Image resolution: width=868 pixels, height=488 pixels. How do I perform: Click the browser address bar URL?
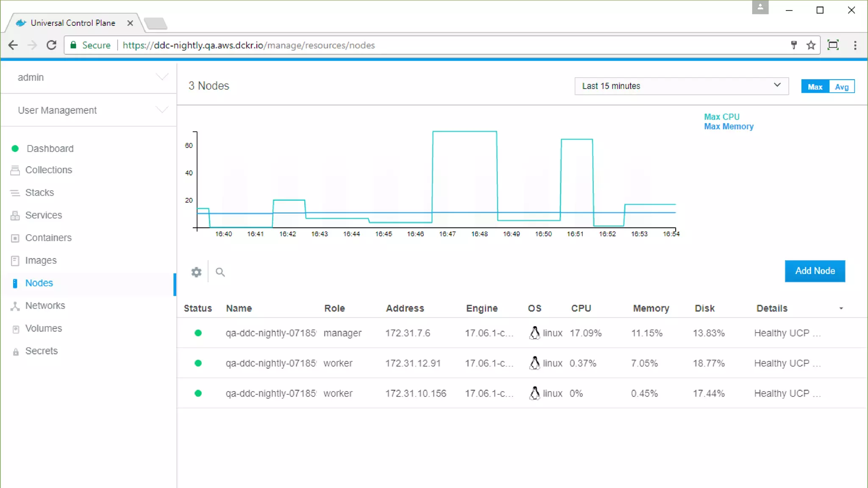[x=248, y=45]
